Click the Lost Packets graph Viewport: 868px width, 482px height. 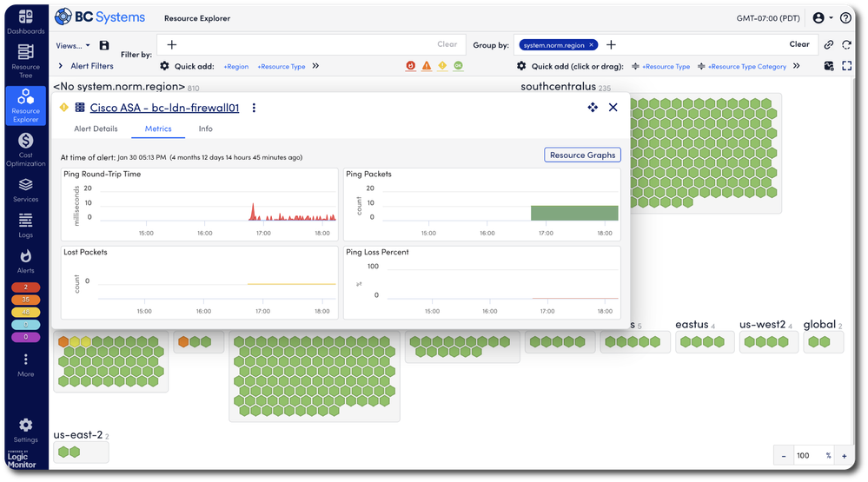tap(199, 282)
